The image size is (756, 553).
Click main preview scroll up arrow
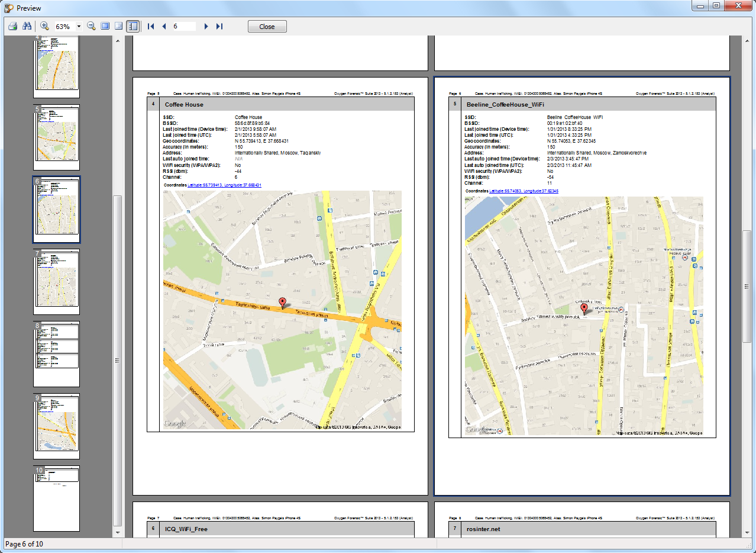[747, 41]
